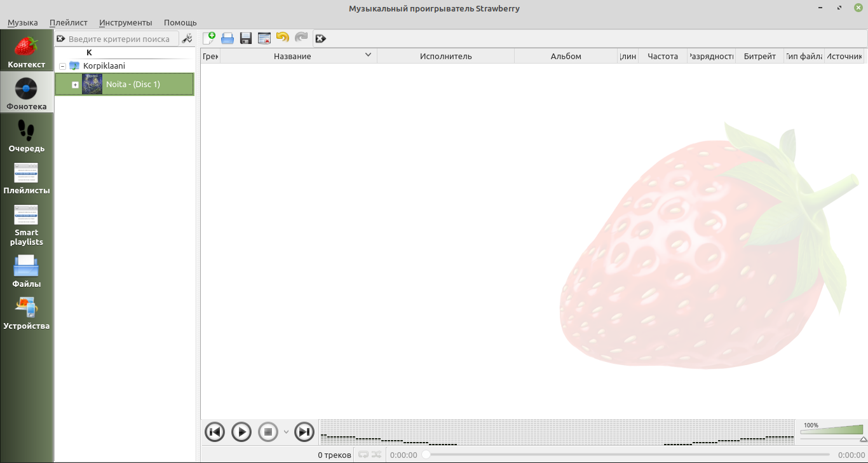The height and width of the screenshot is (463, 868).
Task: Open the Плейлист menu
Action: pyautogui.click(x=69, y=22)
